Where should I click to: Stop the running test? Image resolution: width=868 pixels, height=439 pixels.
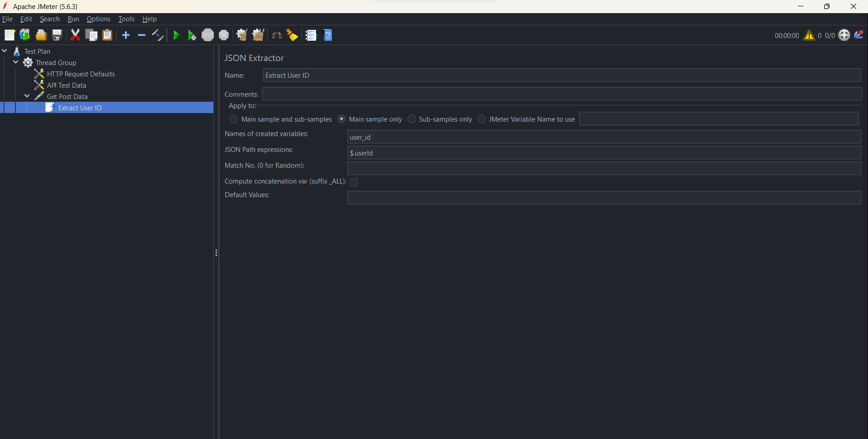click(x=208, y=35)
